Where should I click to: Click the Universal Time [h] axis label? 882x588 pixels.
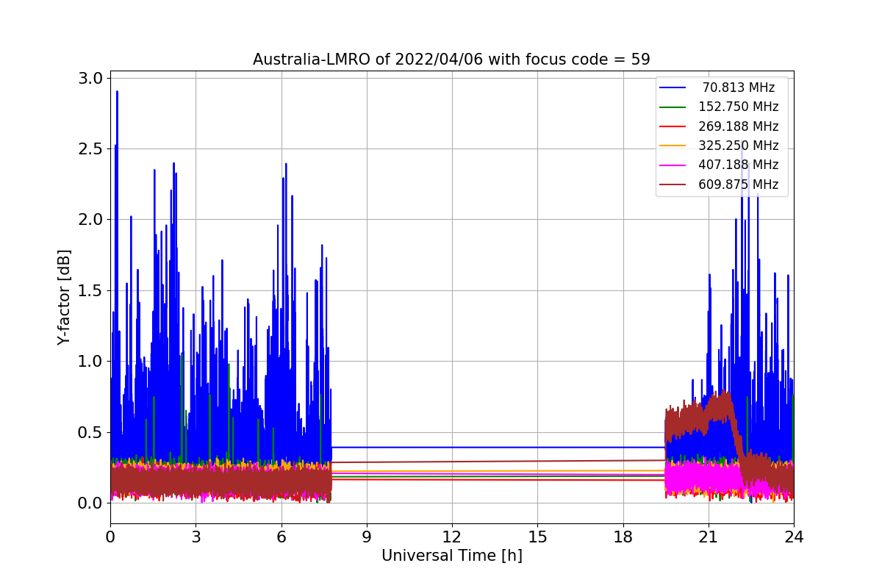(451, 556)
